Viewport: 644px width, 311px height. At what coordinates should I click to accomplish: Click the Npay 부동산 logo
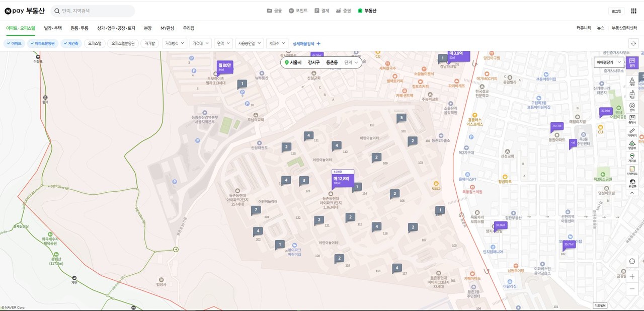[x=25, y=11]
